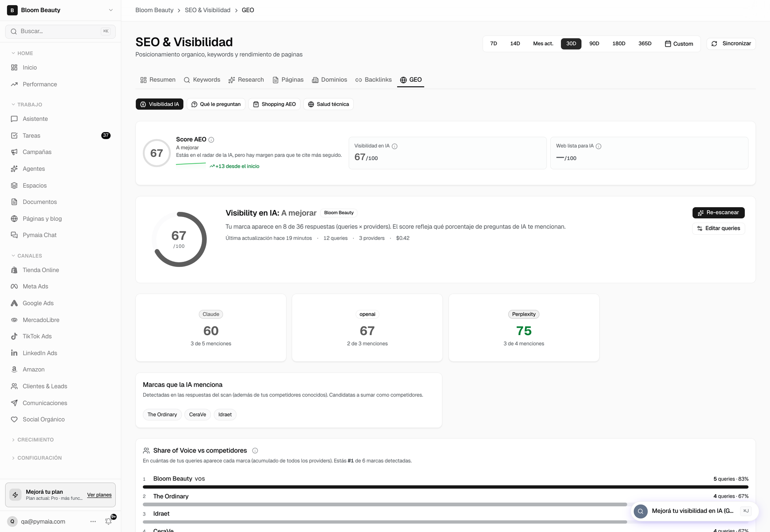The width and height of the screenshot is (770, 532).
Task: Open Espacios layers icon
Action: tap(14, 186)
